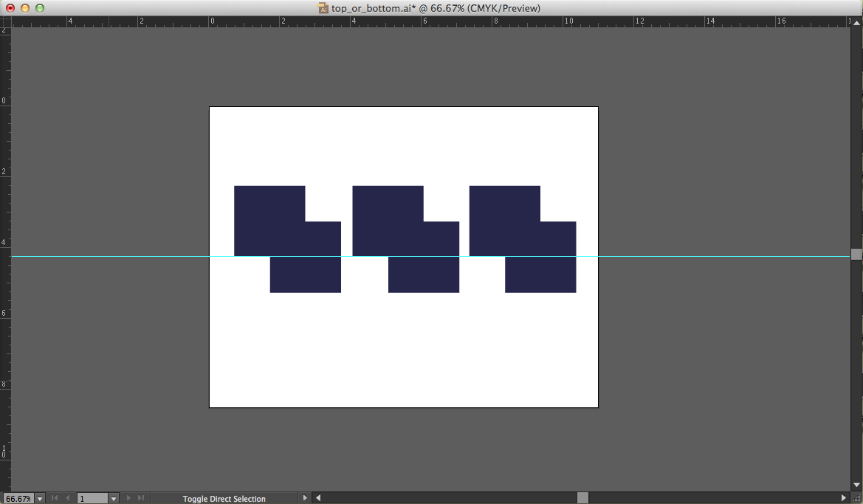Expand status bar options arrow

coord(305,498)
